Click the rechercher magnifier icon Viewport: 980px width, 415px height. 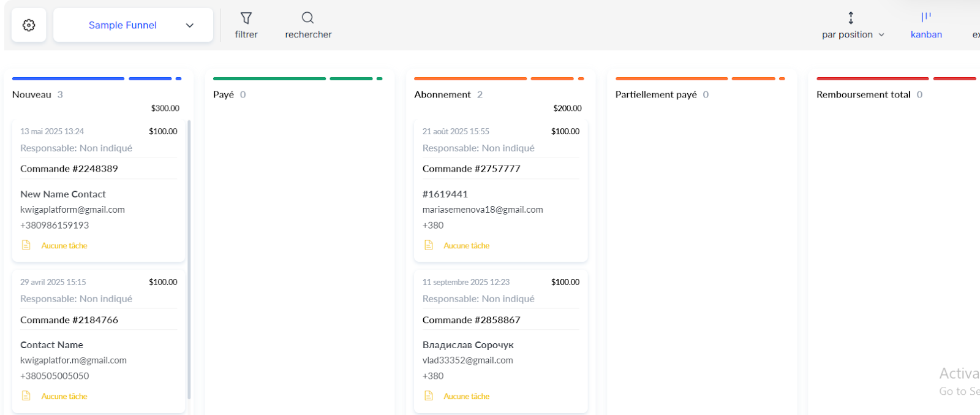[307, 18]
